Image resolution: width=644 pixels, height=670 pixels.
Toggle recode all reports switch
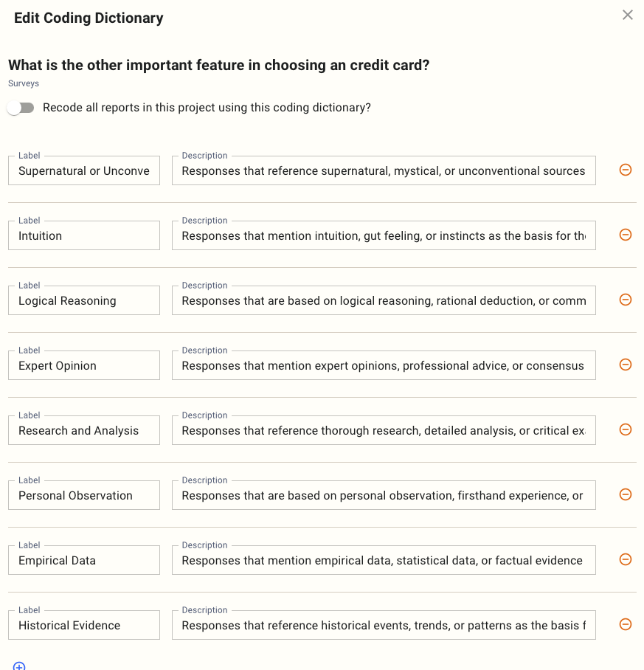tap(21, 108)
